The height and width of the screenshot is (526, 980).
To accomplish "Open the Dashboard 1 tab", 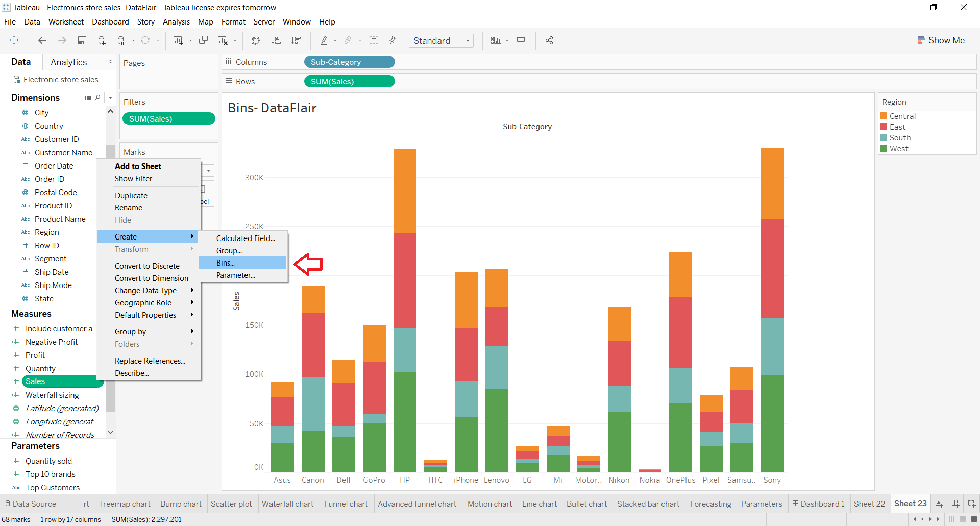I will 818,504.
